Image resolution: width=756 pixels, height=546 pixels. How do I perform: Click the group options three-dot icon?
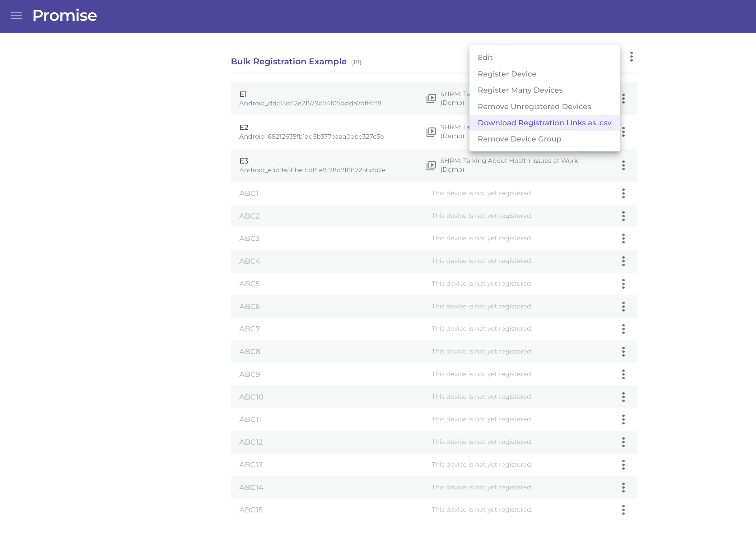(x=631, y=57)
